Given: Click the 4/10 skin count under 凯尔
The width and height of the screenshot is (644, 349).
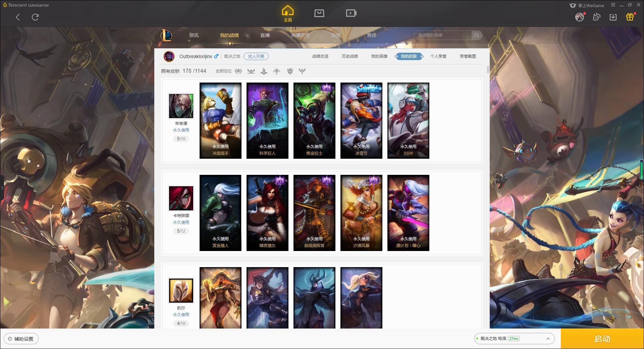Looking at the screenshot, I should pyautogui.click(x=181, y=323).
